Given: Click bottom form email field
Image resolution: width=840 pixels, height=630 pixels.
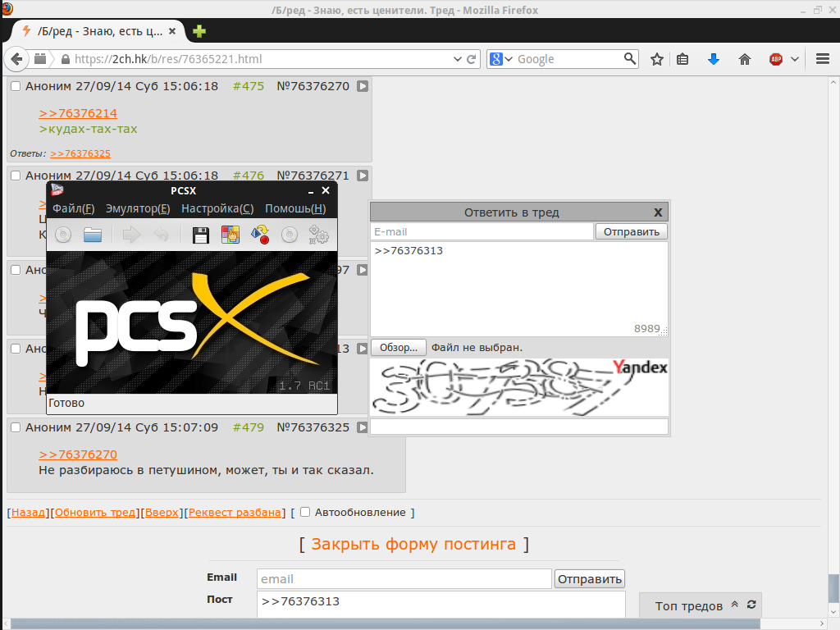Looking at the screenshot, I should click(x=404, y=578).
